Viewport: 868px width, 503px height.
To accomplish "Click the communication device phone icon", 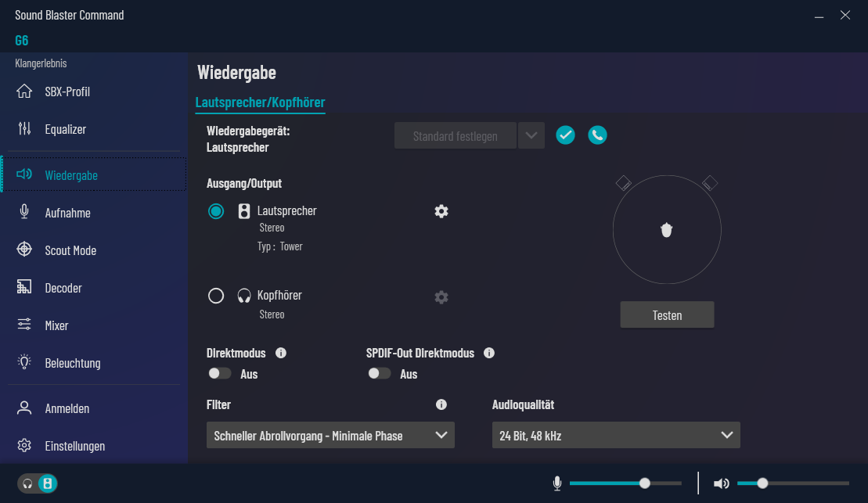I will [x=597, y=135].
